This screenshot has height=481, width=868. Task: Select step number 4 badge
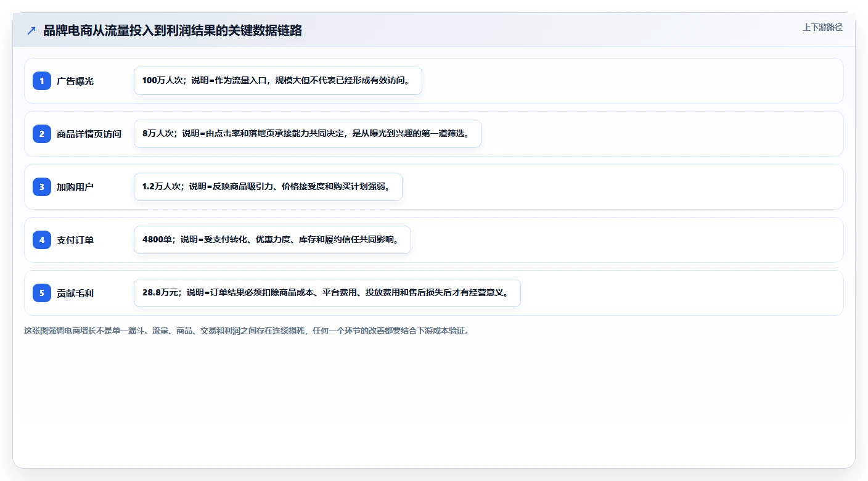click(42, 240)
